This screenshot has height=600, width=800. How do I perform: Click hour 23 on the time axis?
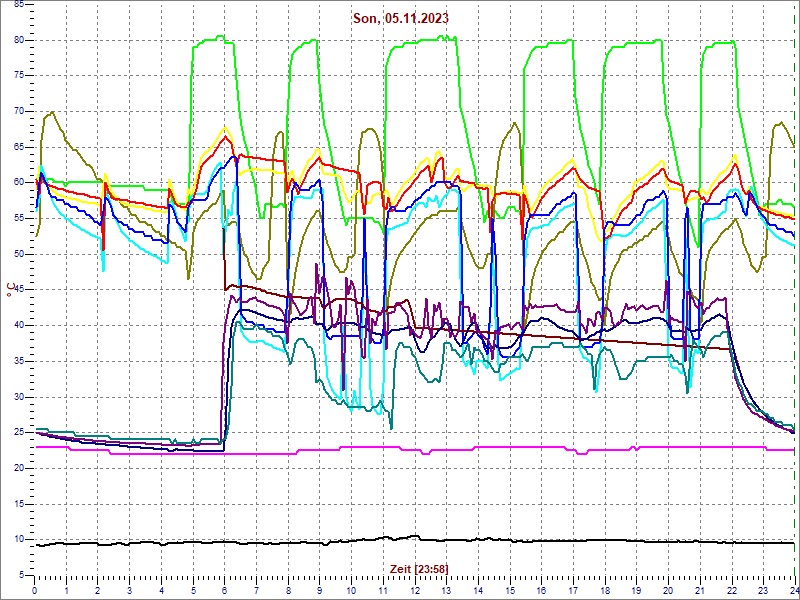(x=762, y=591)
